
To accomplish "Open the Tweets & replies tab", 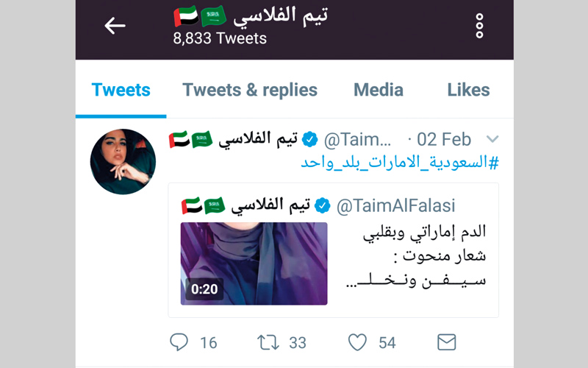I will point(250,90).
